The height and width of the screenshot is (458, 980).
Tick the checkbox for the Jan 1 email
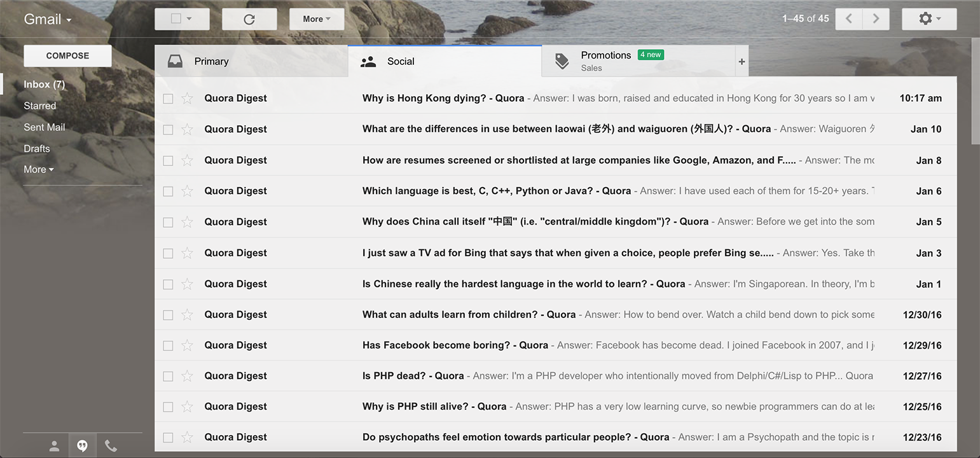(168, 284)
